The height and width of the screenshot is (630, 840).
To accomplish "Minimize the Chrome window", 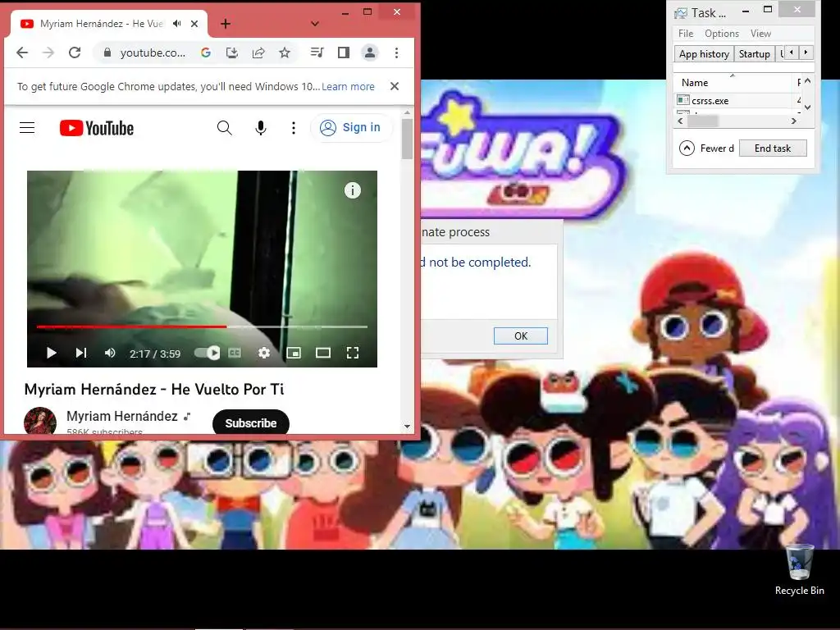I will [x=345, y=11].
